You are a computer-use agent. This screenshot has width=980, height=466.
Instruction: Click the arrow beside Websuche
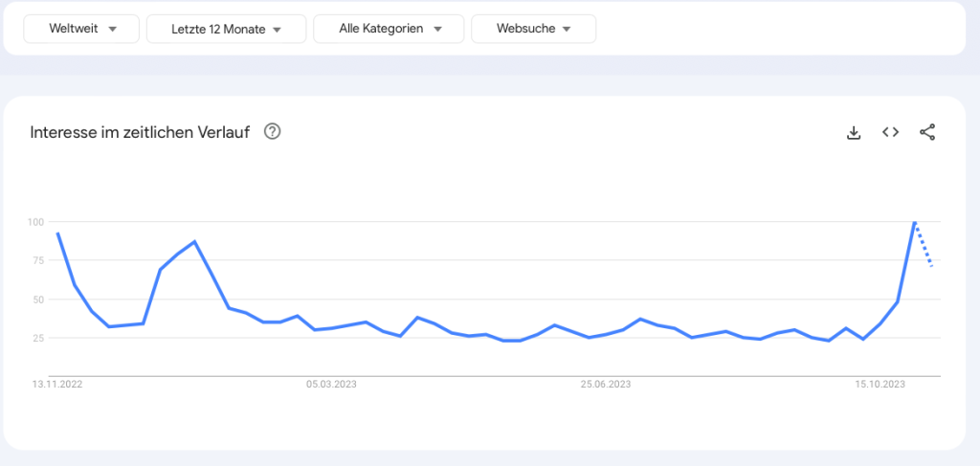coord(566,30)
